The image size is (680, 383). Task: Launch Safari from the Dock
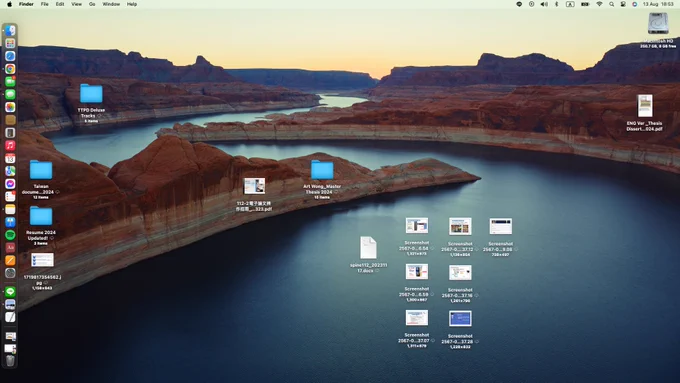coord(10,56)
